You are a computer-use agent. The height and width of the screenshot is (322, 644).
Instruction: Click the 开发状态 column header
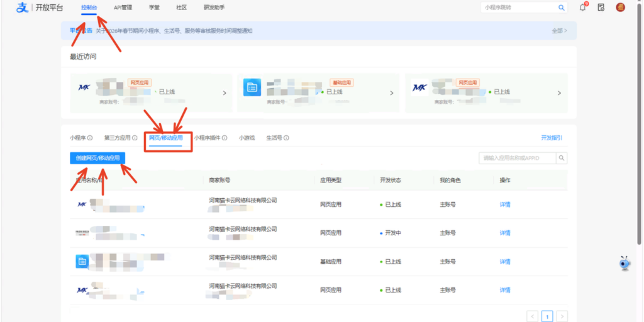[x=391, y=180]
